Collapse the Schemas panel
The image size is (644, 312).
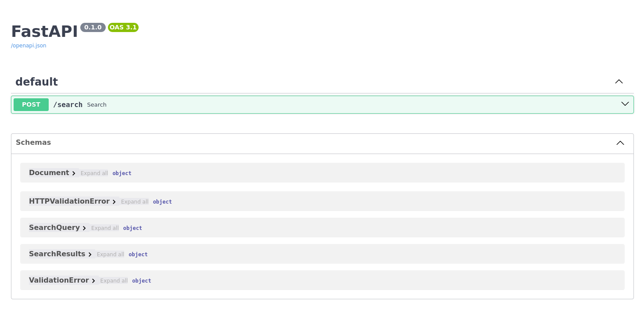pyautogui.click(x=620, y=143)
